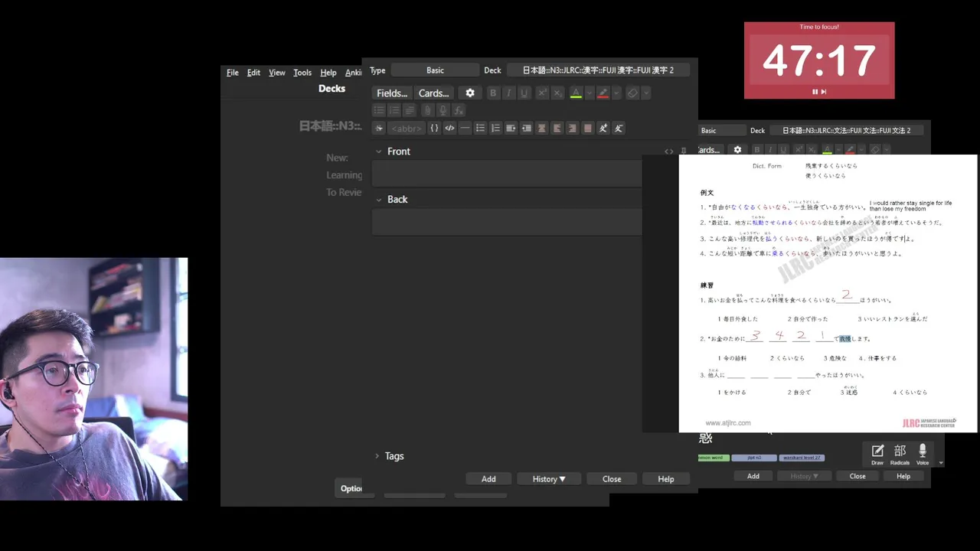This screenshot has height=551, width=980.
Task: Select Draw input in handwriting panel
Action: 877,455
